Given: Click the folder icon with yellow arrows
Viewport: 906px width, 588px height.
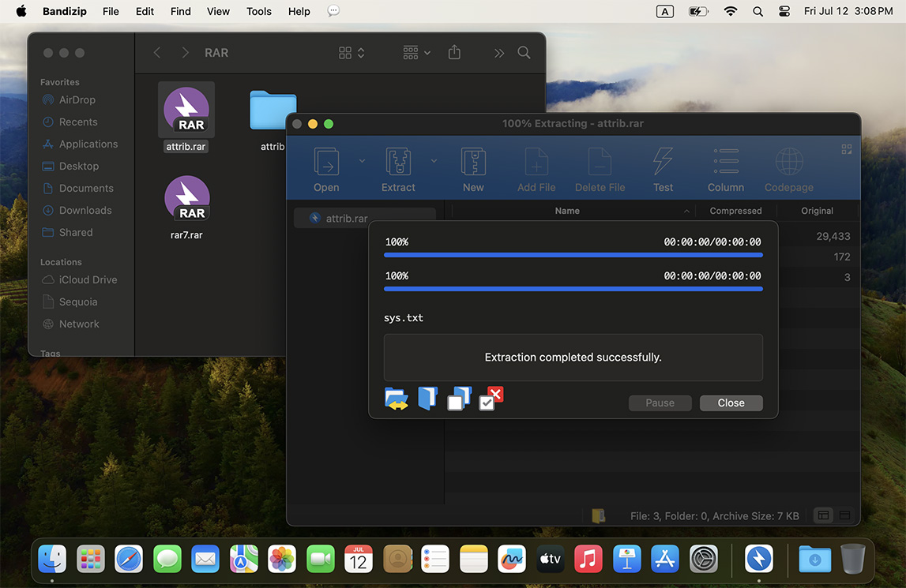Looking at the screenshot, I should pyautogui.click(x=397, y=399).
